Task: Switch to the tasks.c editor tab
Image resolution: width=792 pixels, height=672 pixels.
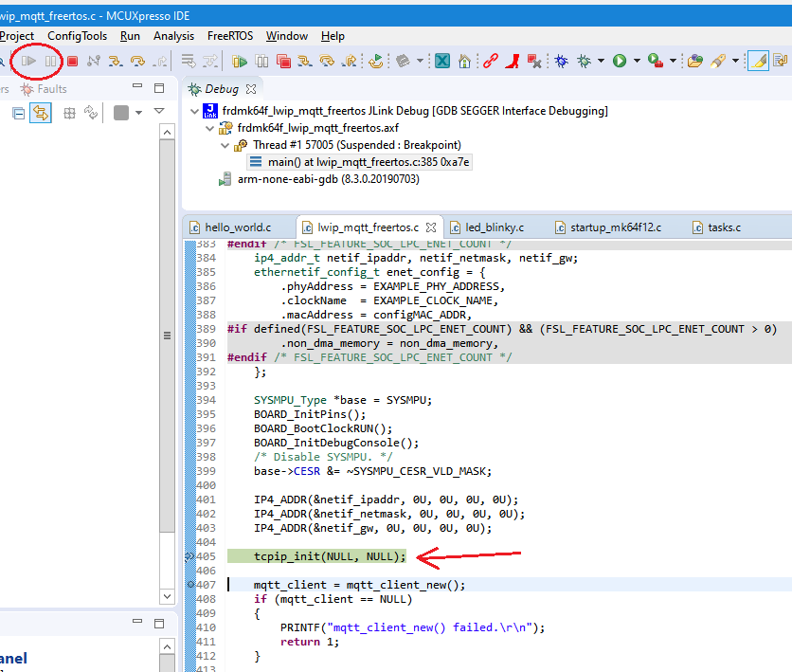Action: pyautogui.click(x=717, y=227)
